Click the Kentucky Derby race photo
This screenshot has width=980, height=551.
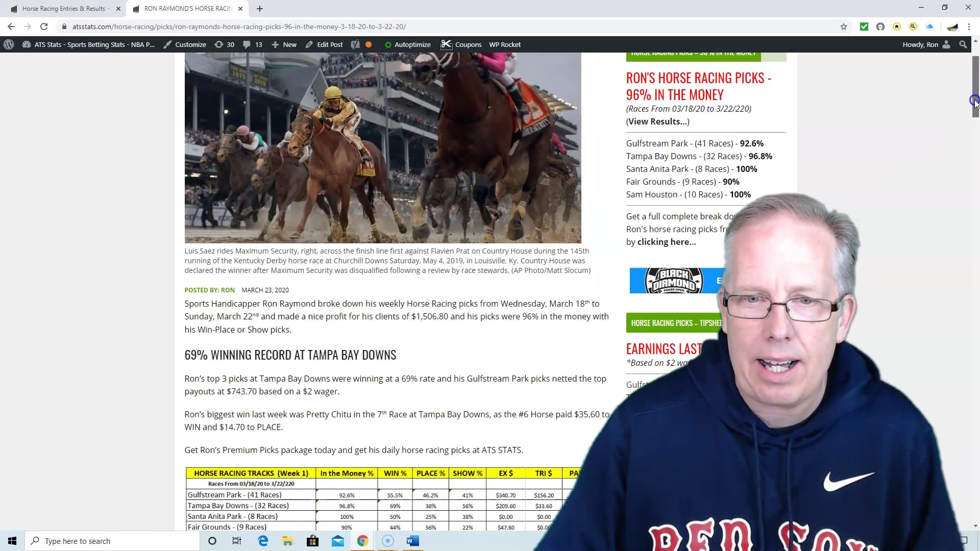tap(383, 147)
